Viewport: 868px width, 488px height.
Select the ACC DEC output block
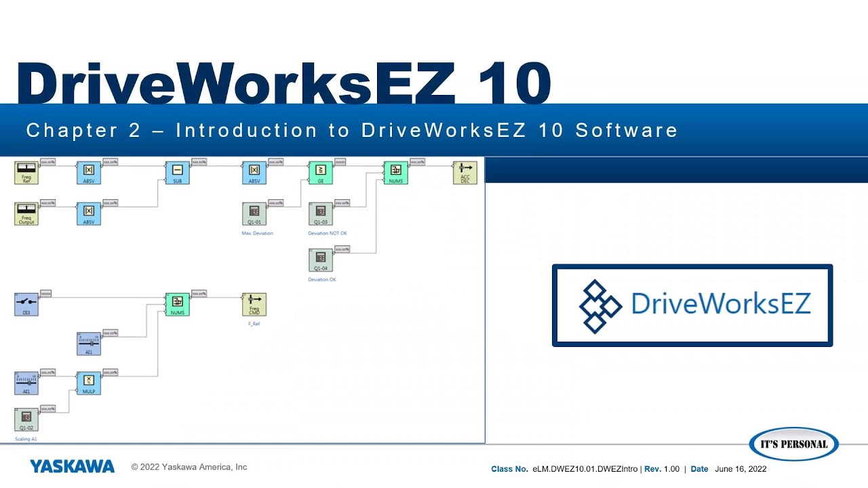[x=465, y=174]
